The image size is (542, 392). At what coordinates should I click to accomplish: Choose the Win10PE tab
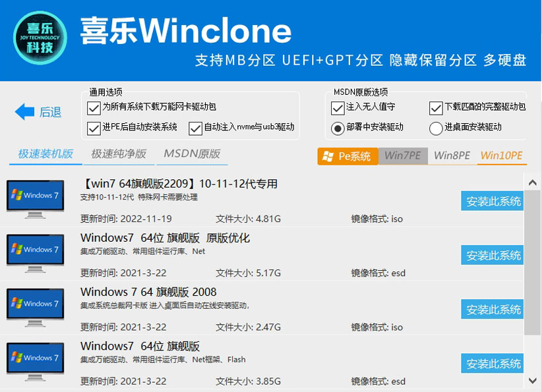tap(502, 155)
